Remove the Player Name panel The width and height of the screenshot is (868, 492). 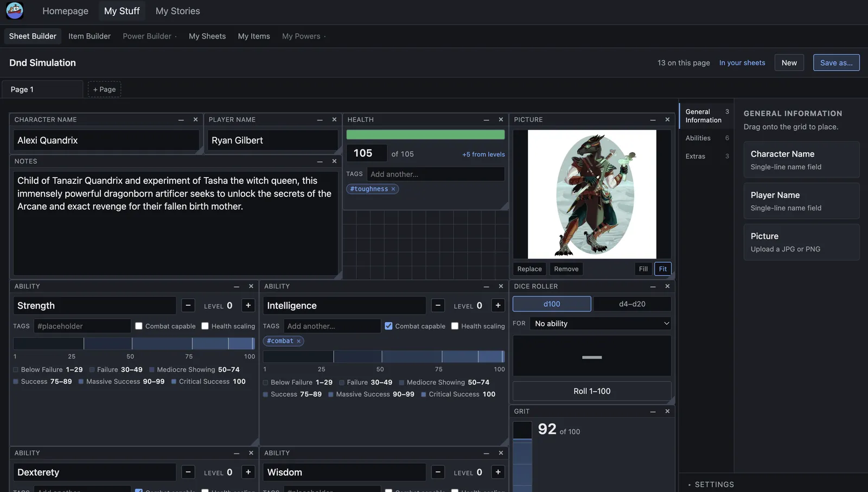(334, 119)
